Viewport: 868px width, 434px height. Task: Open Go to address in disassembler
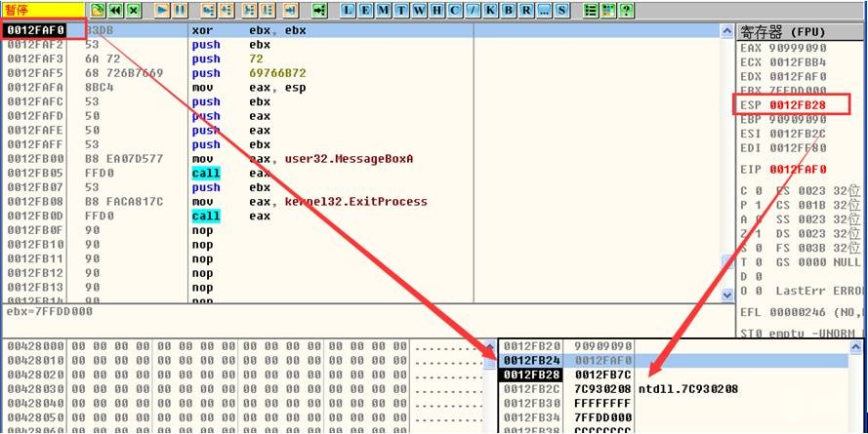(x=319, y=10)
